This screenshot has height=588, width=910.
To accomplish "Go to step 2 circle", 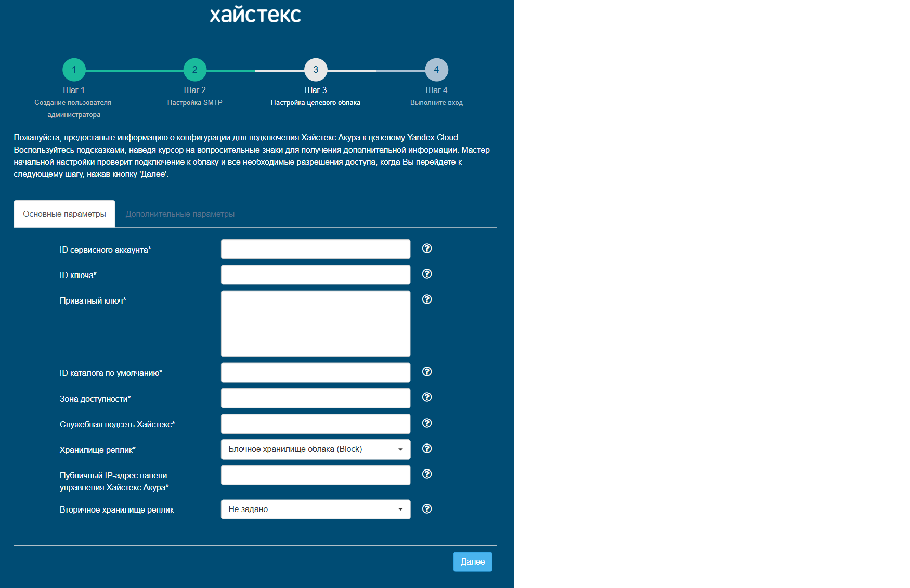I will click(x=195, y=70).
